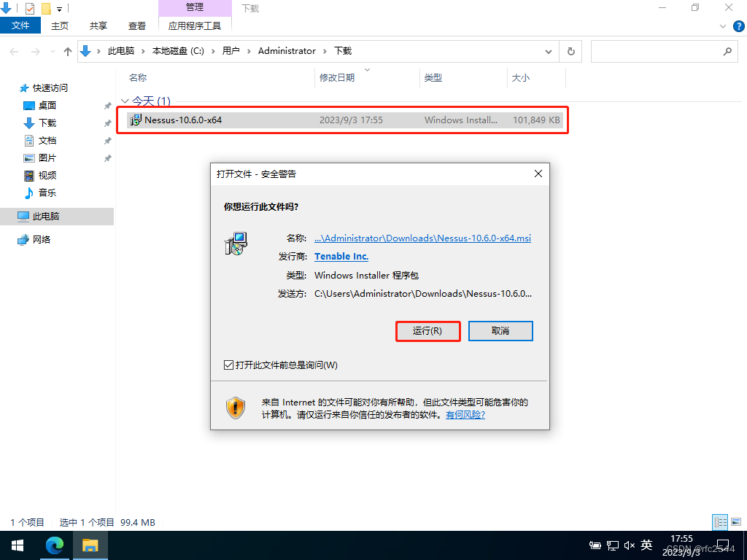Expand the address bar history dropdown
The width and height of the screenshot is (747, 560).
pos(549,52)
